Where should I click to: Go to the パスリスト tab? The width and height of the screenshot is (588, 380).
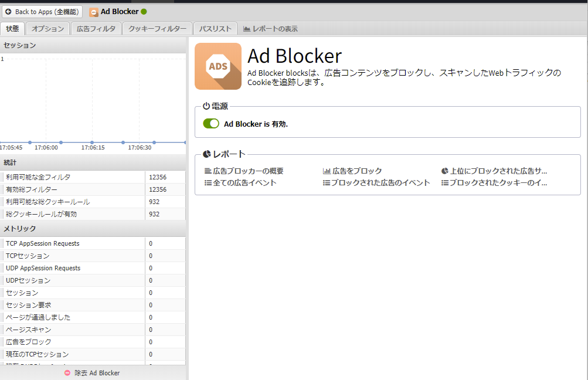pos(215,29)
